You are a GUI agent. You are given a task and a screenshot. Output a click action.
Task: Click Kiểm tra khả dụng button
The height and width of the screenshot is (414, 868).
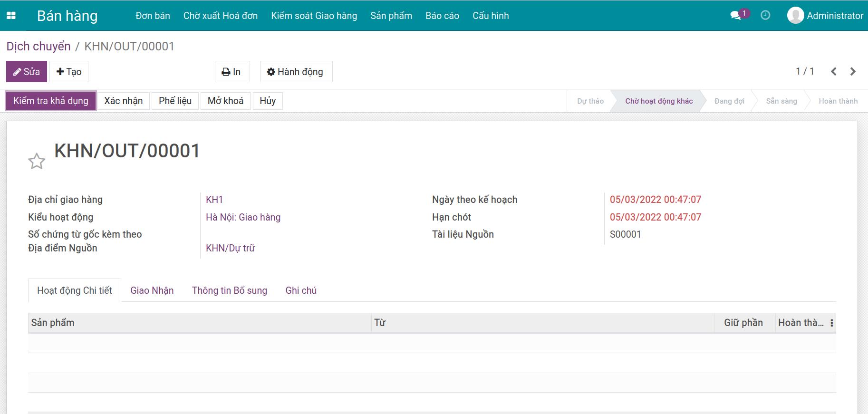click(51, 101)
